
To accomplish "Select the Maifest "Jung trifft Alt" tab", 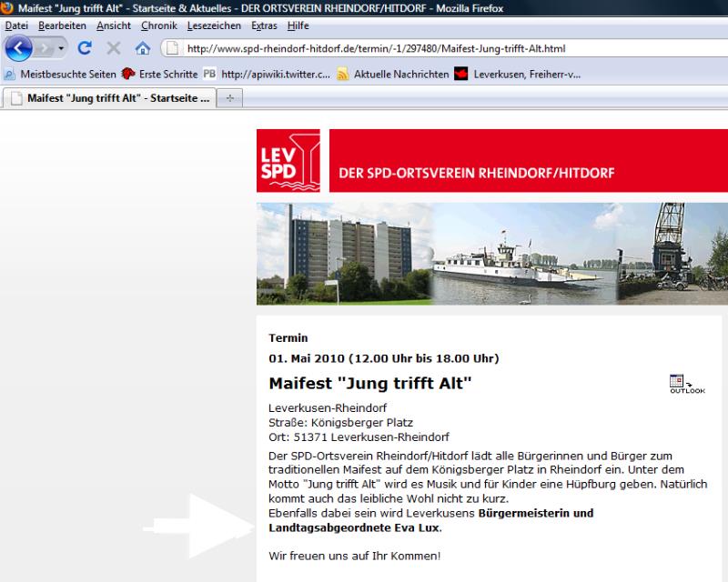I will 109,98.
